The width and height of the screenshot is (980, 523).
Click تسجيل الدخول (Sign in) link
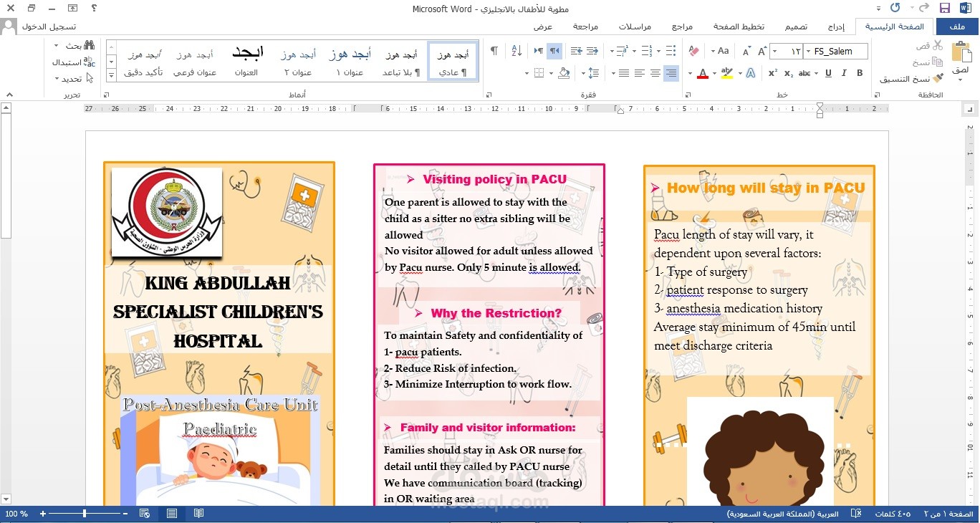(x=49, y=27)
